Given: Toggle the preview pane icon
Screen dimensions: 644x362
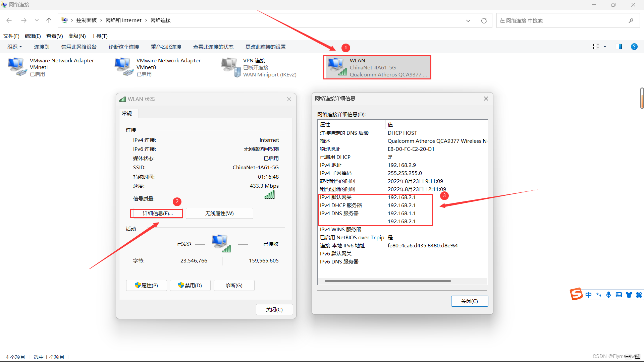Looking at the screenshot, I should 619,47.
